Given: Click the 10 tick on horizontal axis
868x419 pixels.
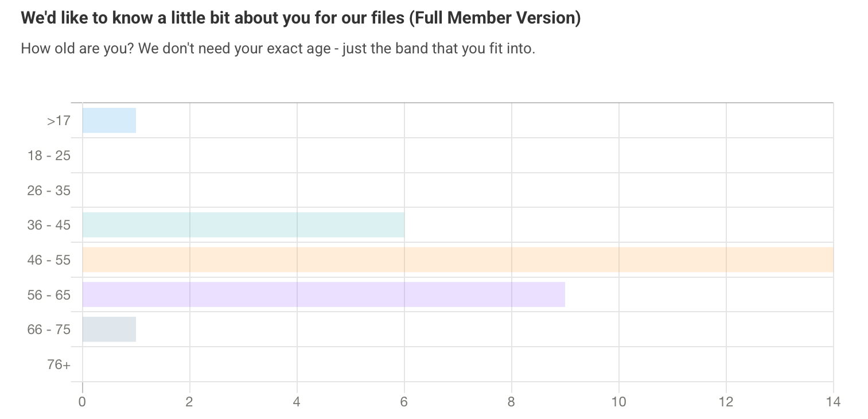Looking at the screenshot, I should [619, 402].
